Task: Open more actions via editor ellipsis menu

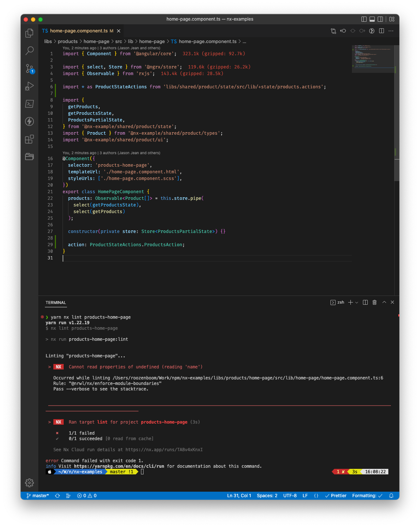Action: (391, 31)
